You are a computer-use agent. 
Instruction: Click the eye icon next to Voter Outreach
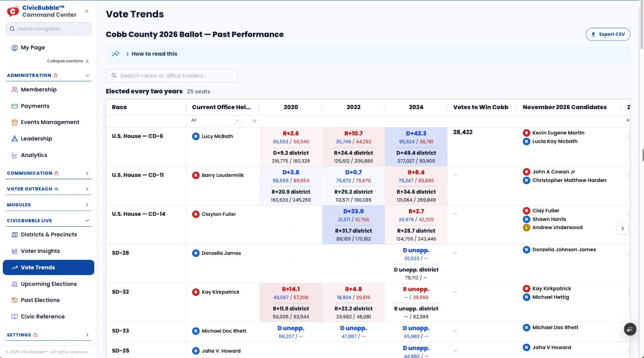pos(56,189)
